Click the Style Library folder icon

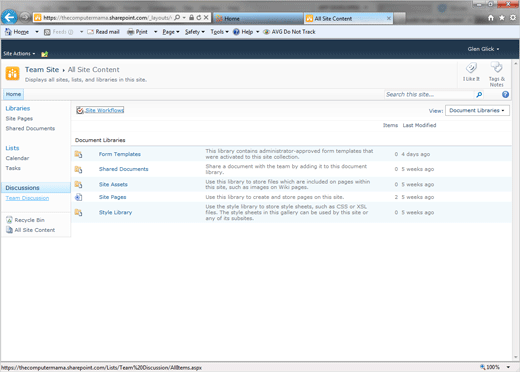point(78,212)
